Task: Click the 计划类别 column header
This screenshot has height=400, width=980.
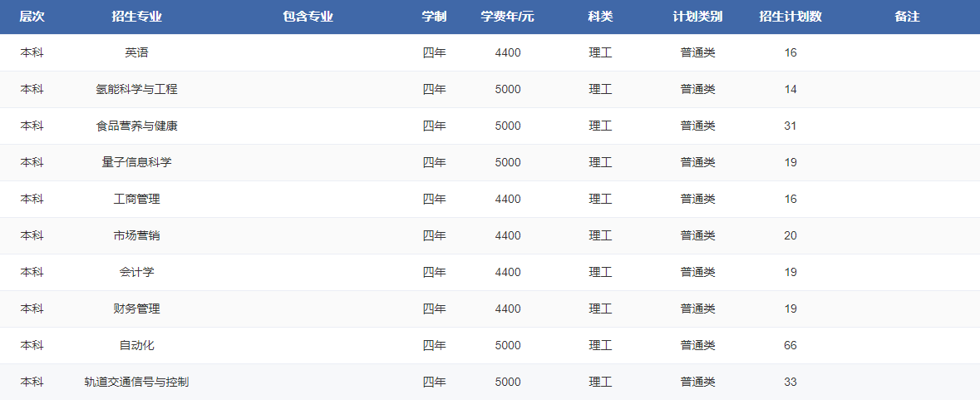Action: tap(697, 17)
